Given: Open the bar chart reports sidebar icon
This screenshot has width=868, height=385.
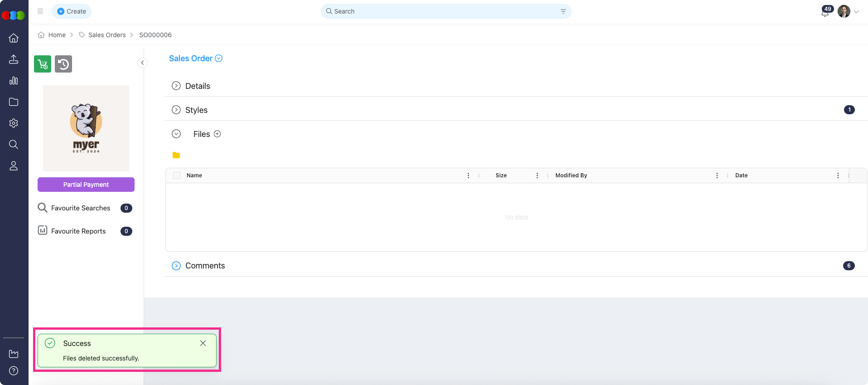Looking at the screenshot, I should 14,81.
